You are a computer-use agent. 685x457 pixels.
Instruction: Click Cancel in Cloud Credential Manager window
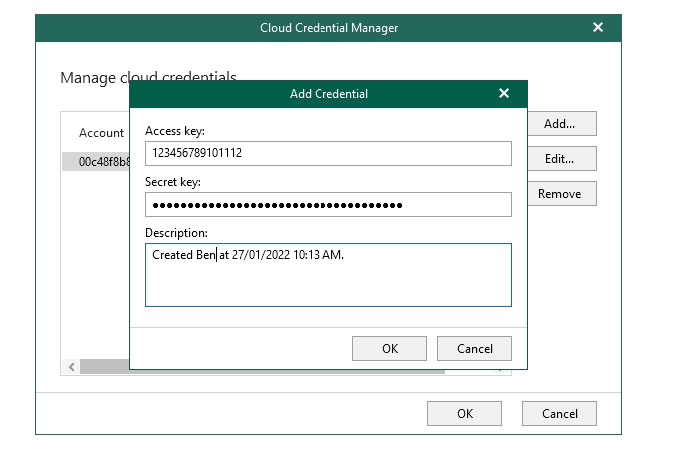pos(559,413)
